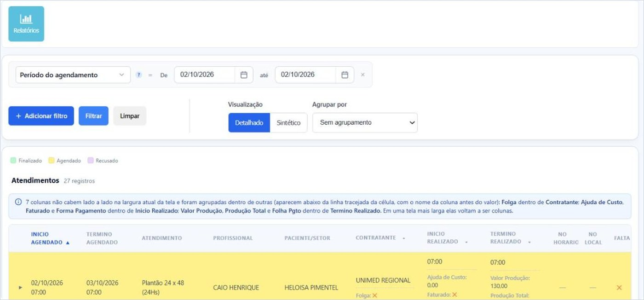This screenshot has height=300, width=644.
Task: Click the UNIMED REGIONAL contratante cell
Action: tap(383, 280)
